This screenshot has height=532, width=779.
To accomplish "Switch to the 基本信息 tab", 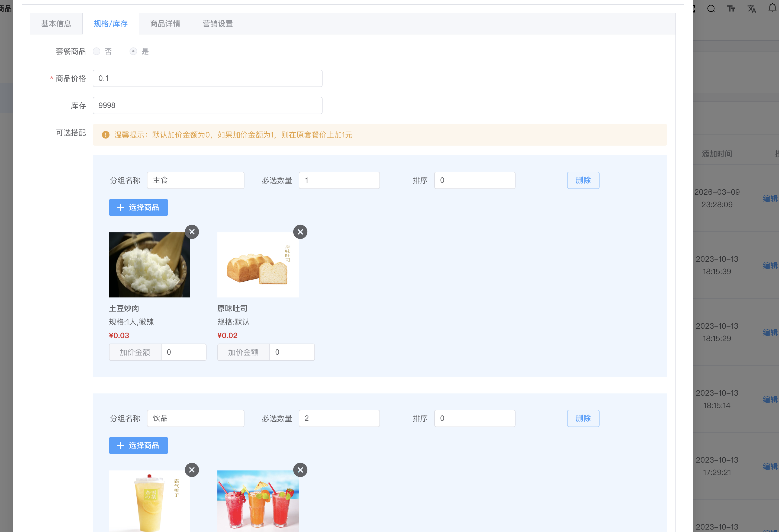I will [x=56, y=24].
